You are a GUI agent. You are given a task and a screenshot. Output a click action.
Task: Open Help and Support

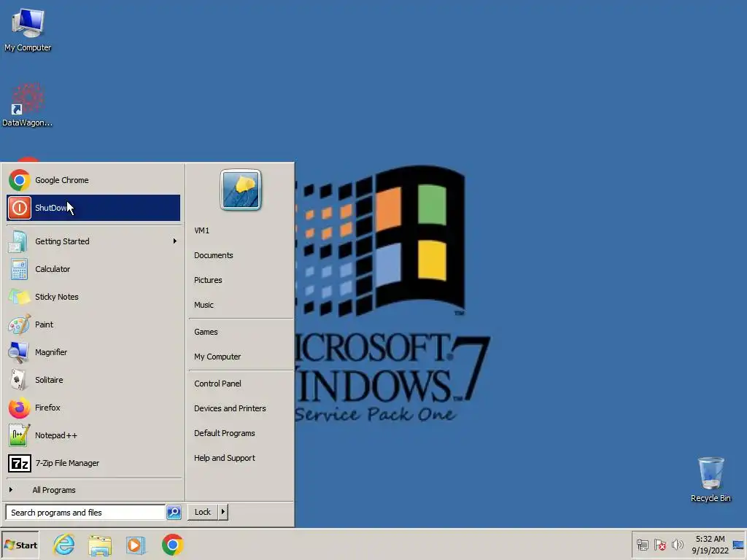[x=225, y=458]
